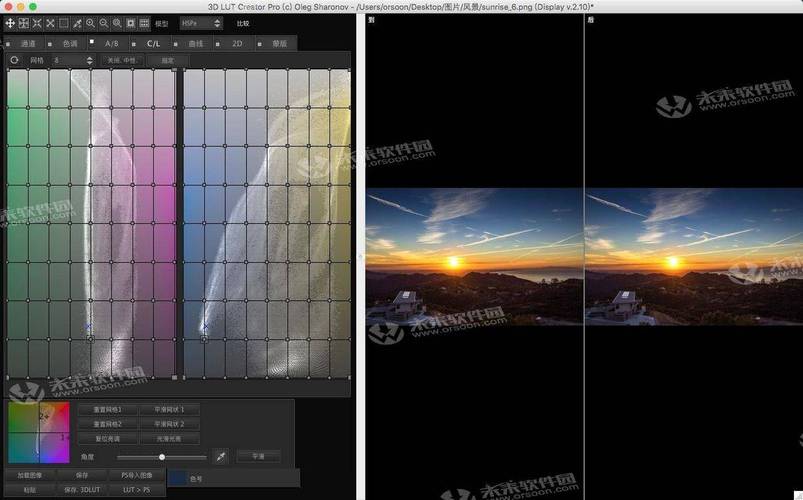Toggle the small square on 2D tab
The image size is (803, 500).
click(x=218, y=44)
